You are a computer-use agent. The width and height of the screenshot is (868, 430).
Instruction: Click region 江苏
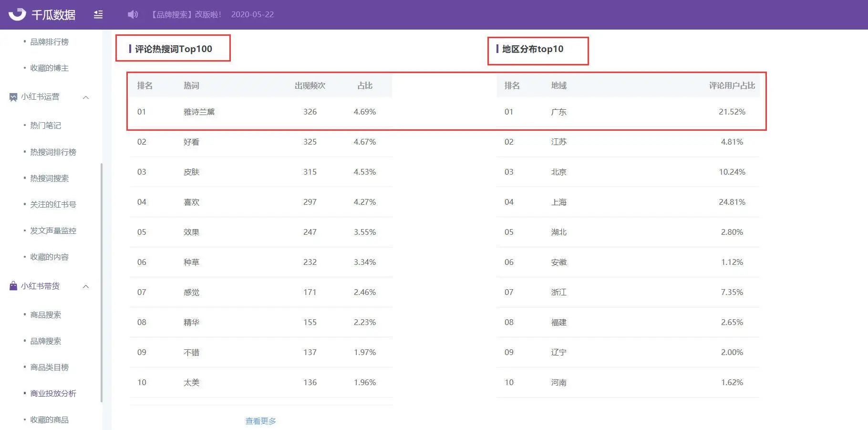pos(558,142)
